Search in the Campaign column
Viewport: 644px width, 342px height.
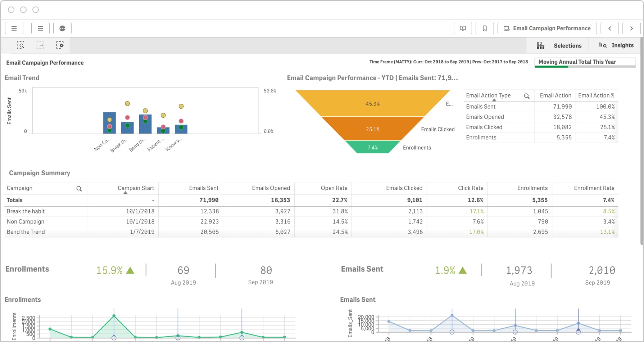click(79, 189)
